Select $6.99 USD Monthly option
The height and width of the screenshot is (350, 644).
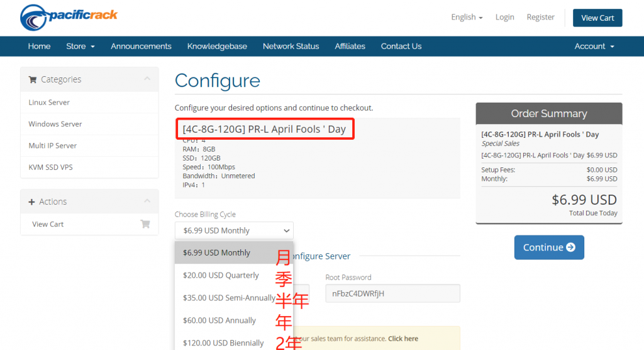pyautogui.click(x=234, y=252)
